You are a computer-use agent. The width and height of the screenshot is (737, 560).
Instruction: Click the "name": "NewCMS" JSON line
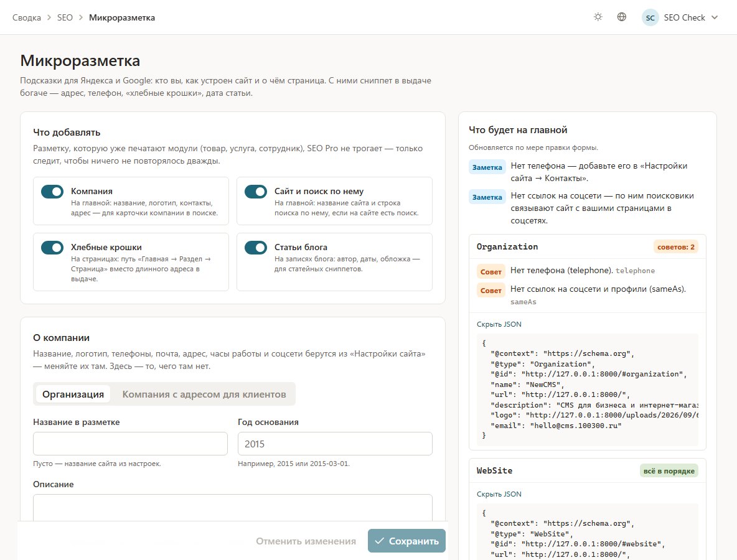(x=527, y=385)
